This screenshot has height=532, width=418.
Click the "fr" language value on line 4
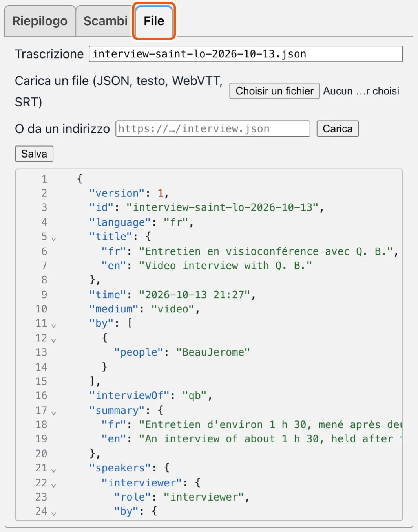[x=176, y=222]
